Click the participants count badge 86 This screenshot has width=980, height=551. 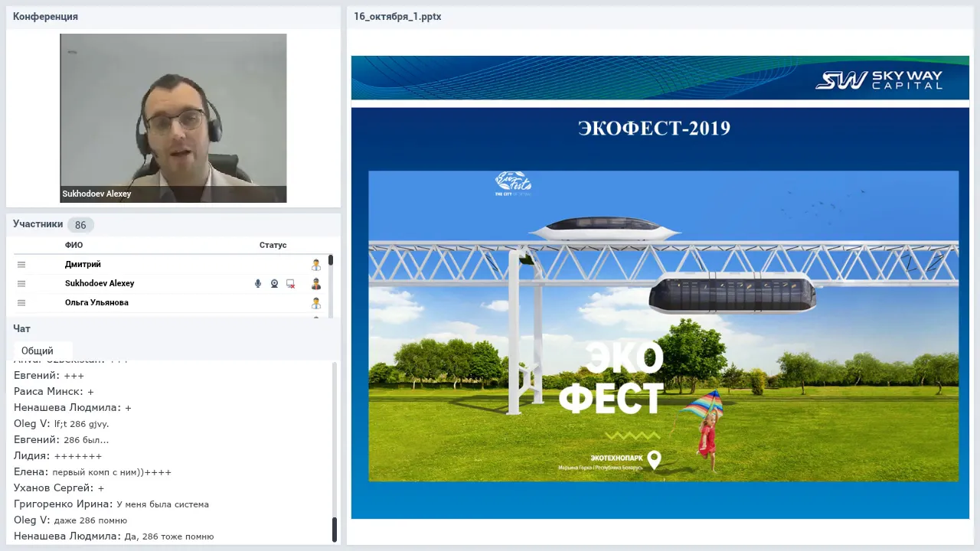80,225
